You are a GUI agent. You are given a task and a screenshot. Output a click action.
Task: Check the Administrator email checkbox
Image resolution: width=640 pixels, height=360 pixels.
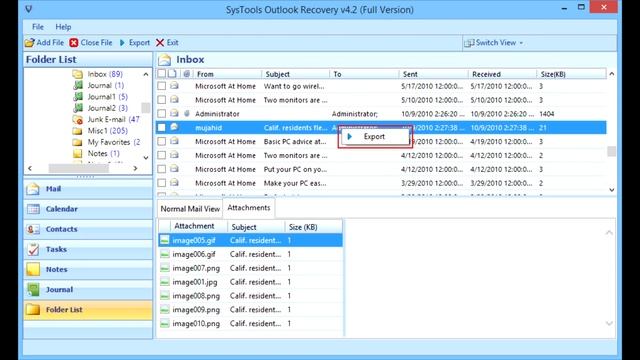[162, 113]
